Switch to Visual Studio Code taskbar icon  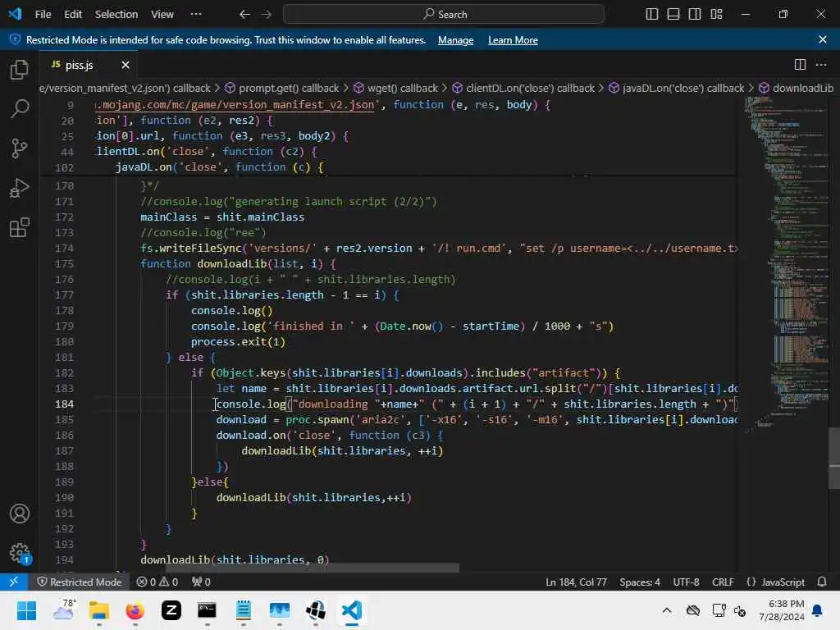tap(352, 610)
